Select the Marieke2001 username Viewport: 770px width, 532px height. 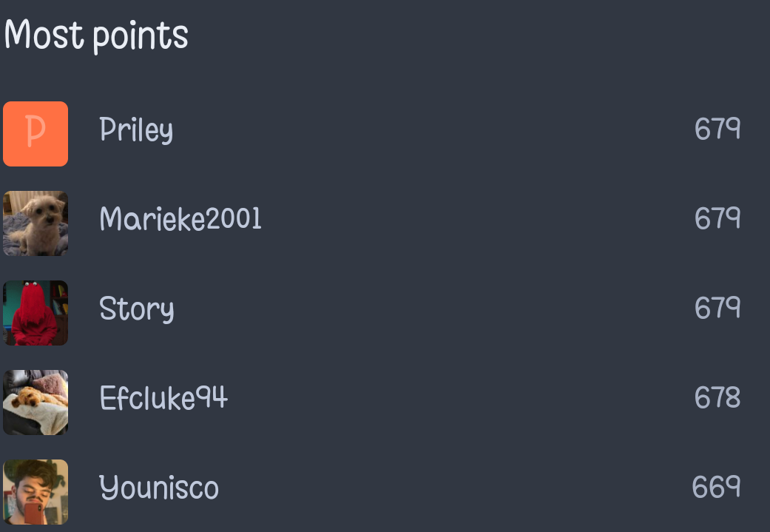180,218
